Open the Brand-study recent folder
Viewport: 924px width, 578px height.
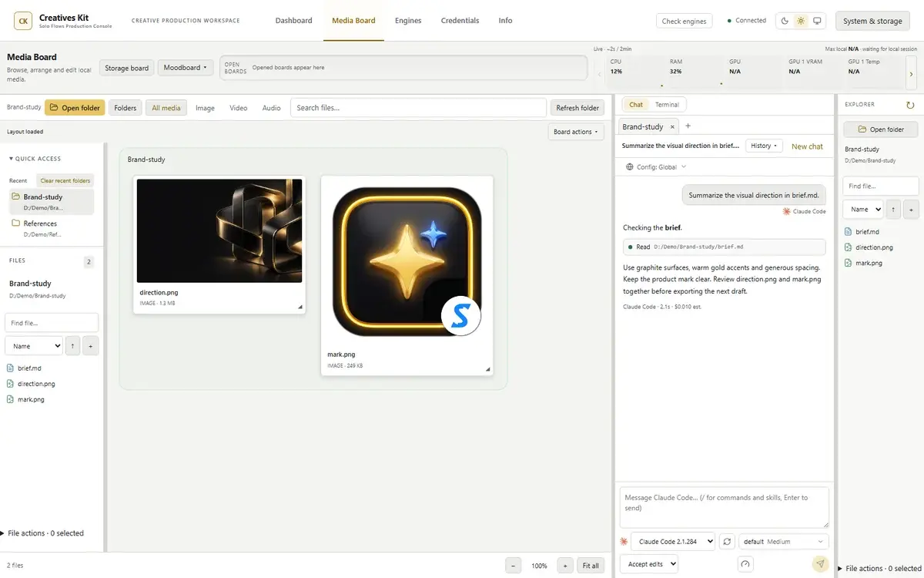(x=51, y=202)
